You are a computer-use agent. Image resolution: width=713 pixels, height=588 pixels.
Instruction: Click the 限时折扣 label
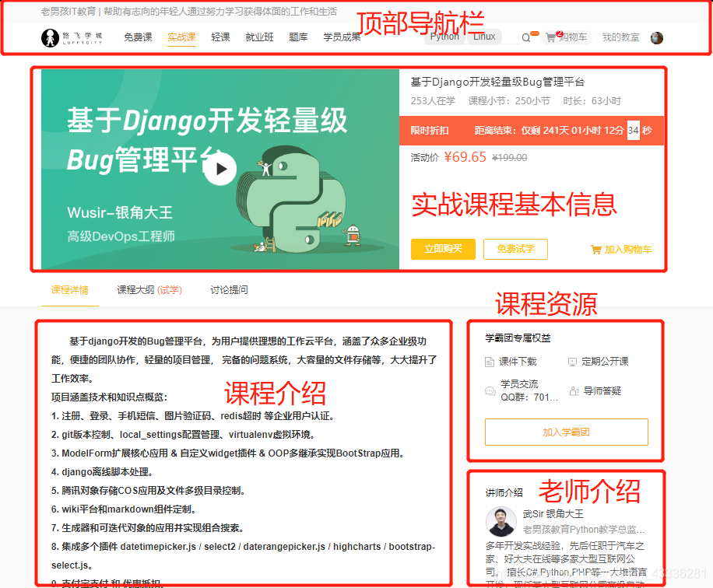[x=429, y=131]
